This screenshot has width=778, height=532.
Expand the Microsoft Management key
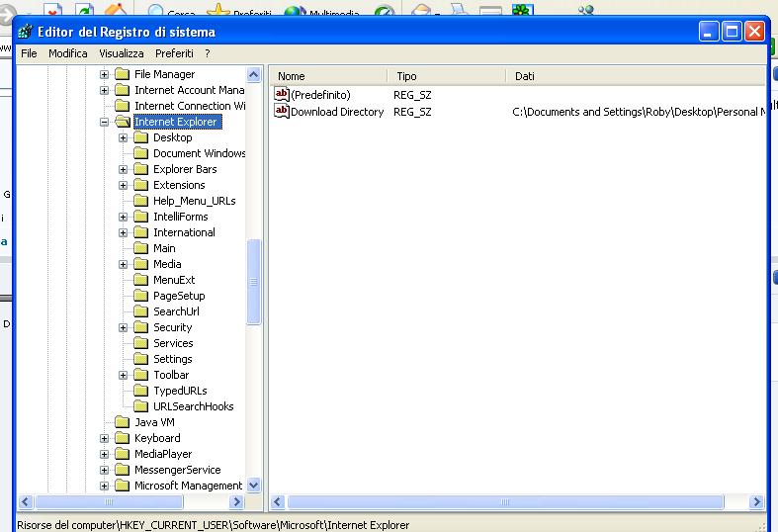(x=104, y=486)
